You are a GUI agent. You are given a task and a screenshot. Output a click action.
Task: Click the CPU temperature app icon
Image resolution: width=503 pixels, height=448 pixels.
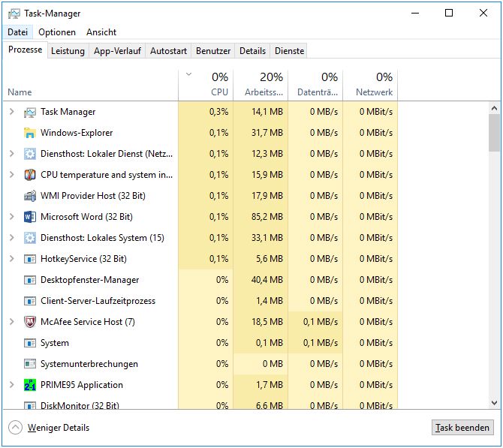30,175
